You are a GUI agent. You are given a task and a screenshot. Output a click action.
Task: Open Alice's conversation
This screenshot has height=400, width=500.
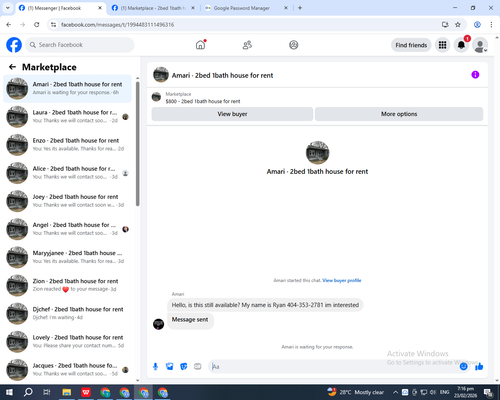coord(67,173)
